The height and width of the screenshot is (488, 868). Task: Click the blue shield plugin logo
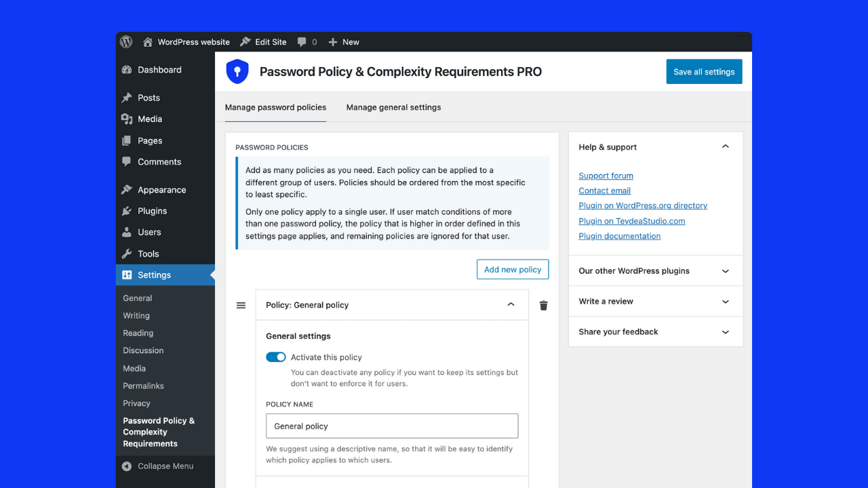coord(237,72)
